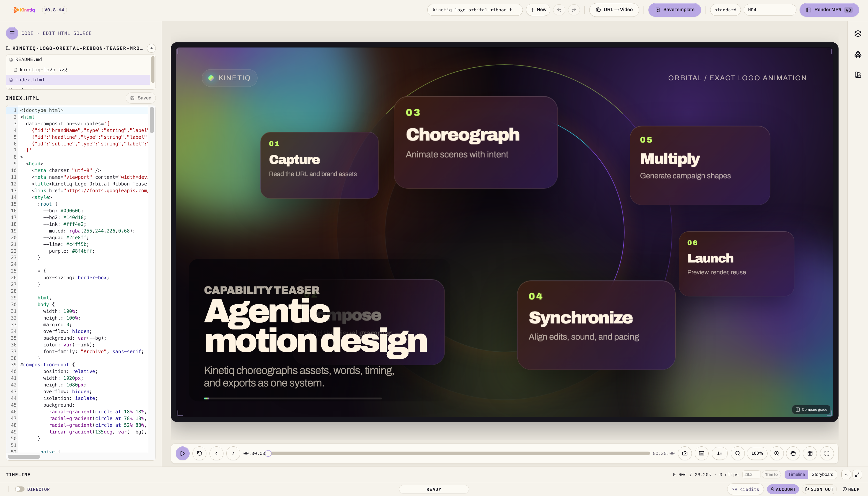The height and width of the screenshot is (496, 868).
Task: Expand the timeline panel to full size
Action: coord(857,475)
